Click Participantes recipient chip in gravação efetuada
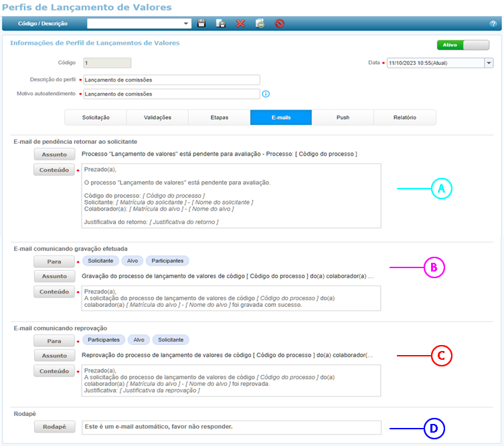Screen dimensions: 504x446 [167, 261]
